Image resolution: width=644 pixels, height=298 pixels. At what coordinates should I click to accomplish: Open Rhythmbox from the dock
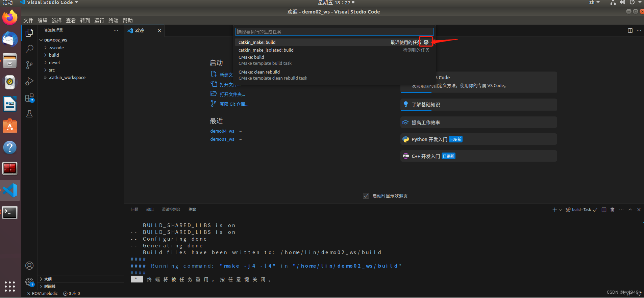tap(10, 82)
